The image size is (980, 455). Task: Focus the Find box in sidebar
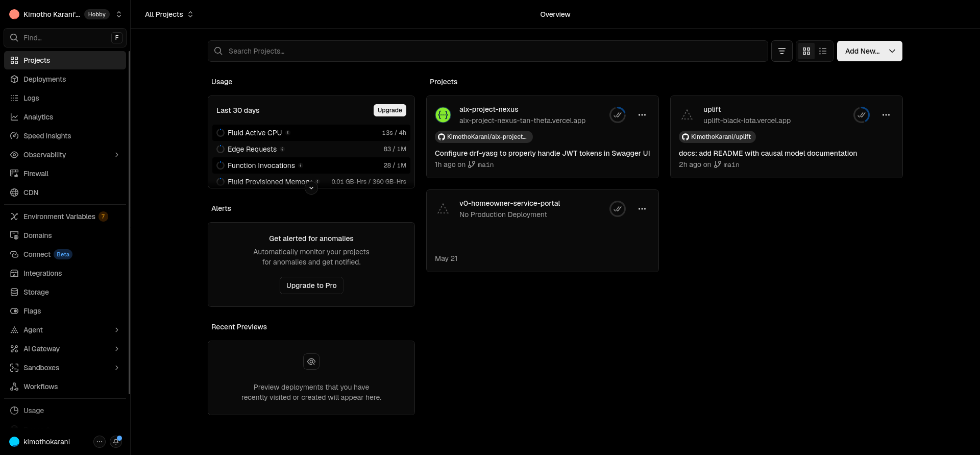(65, 38)
